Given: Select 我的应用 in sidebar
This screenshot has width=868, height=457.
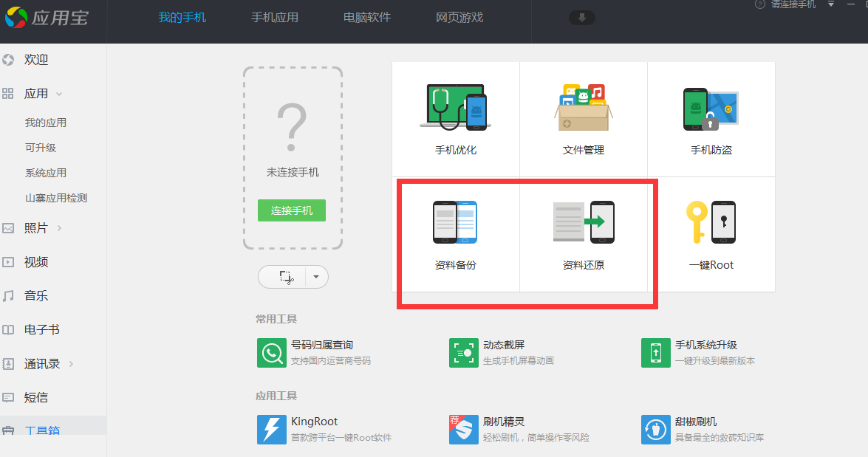Looking at the screenshot, I should pyautogui.click(x=45, y=123).
